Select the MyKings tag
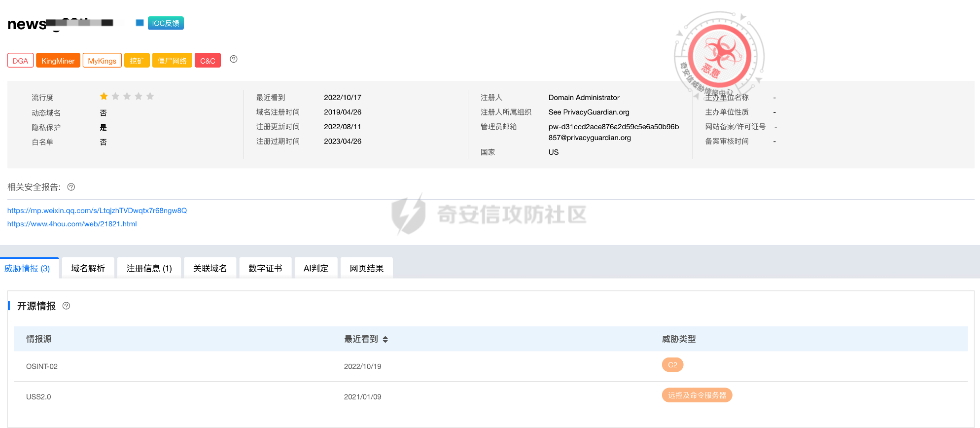Viewport: 980px width, 428px height. pos(102,61)
